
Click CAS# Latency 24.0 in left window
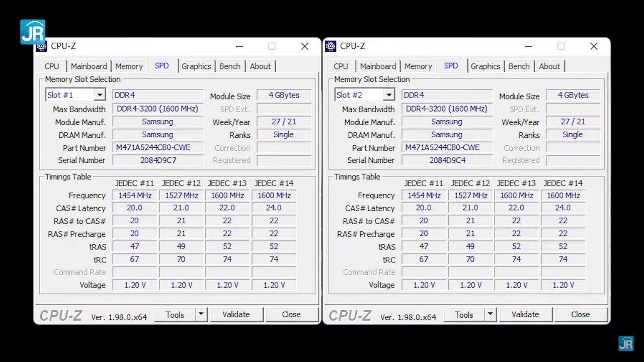click(x=274, y=208)
